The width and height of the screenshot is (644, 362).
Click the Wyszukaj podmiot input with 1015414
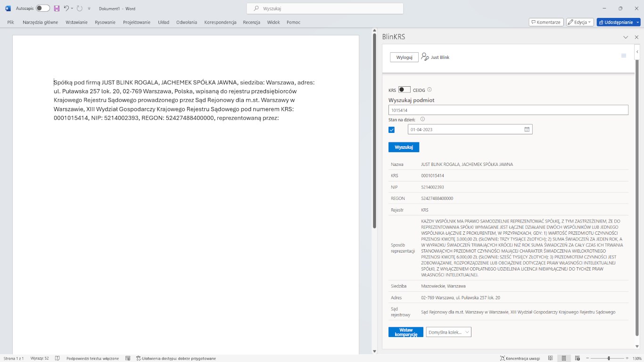click(508, 110)
